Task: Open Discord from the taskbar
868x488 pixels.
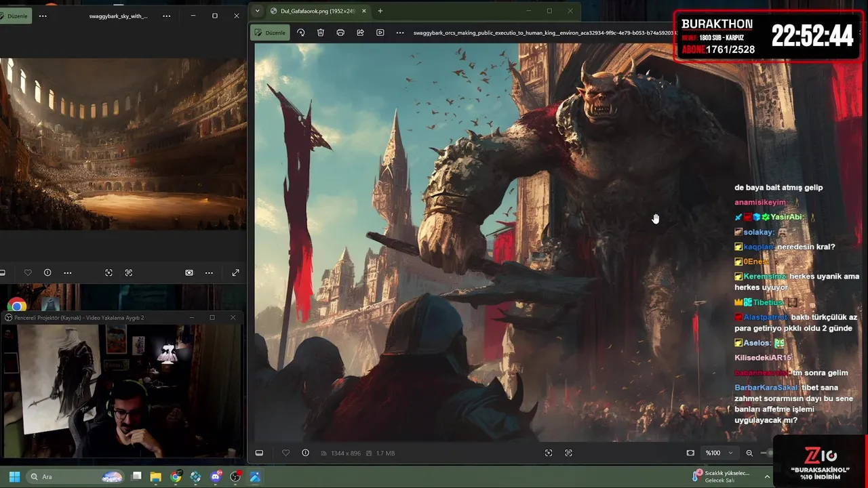Action: point(216,476)
